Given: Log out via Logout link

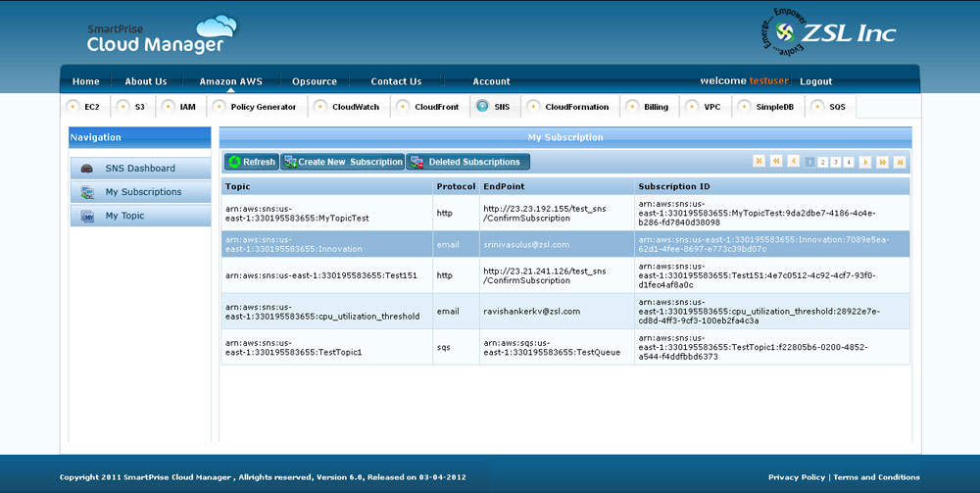Looking at the screenshot, I should click(x=815, y=81).
